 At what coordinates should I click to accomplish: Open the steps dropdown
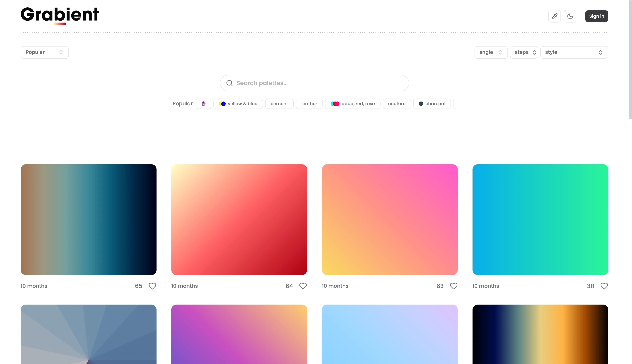coord(524,52)
